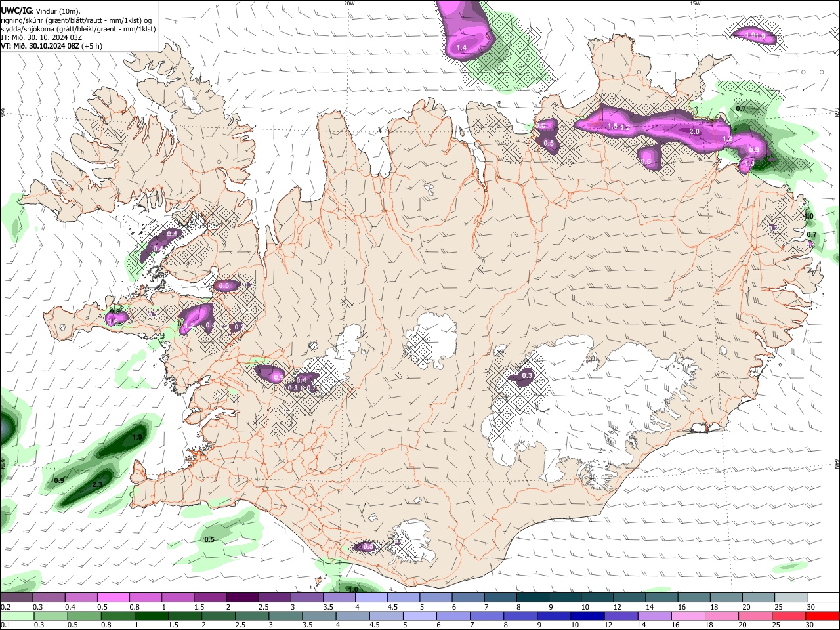The width and height of the screenshot is (840, 630).
Task: Click the 0.2 label starting the snow scale
Action: tap(5, 607)
